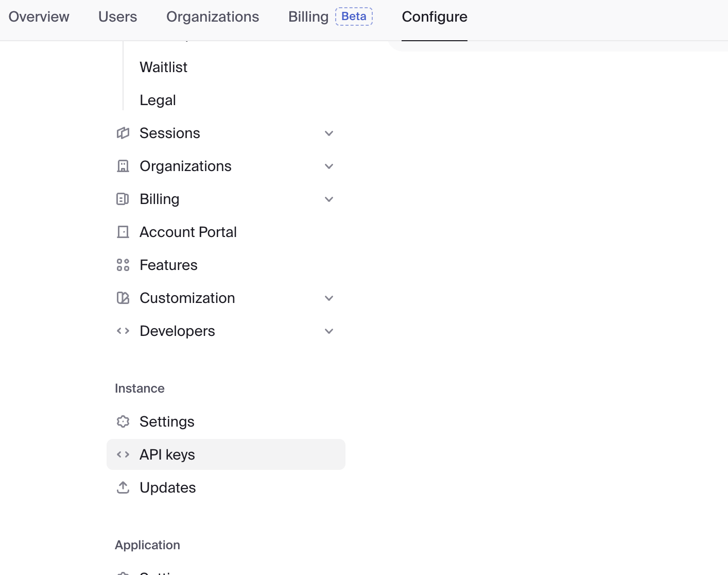728x575 pixels.
Task: Expand the sidebar Organizations chevron
Action: 329,166
